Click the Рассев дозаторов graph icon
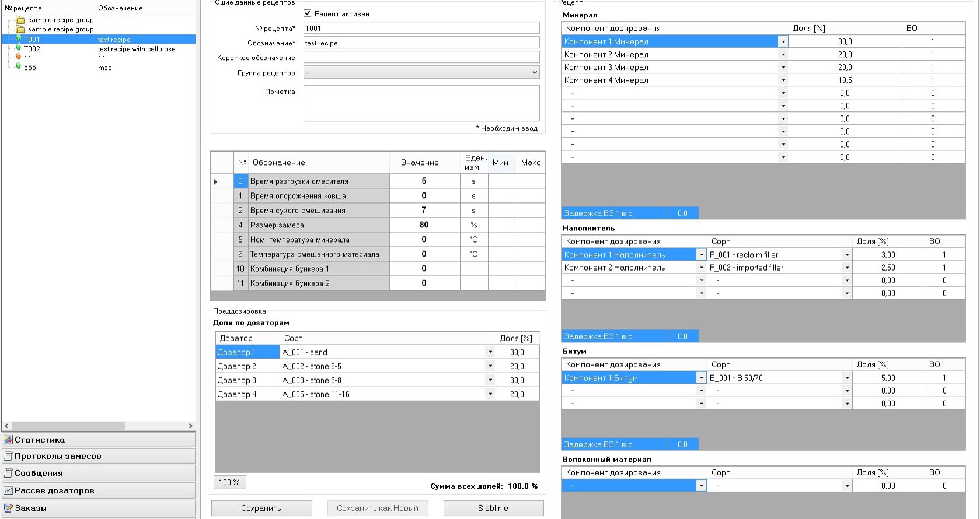 (x=8, y=490)
